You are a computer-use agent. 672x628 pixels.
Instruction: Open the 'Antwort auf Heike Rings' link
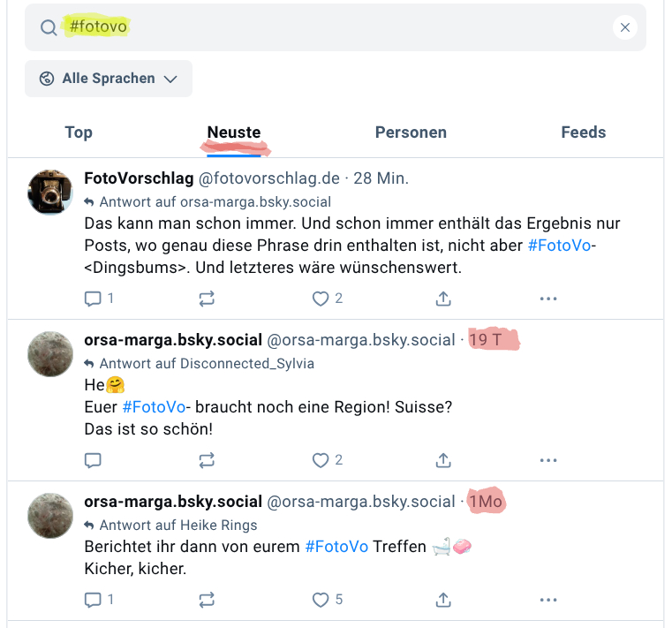click(x=177, y=526)
